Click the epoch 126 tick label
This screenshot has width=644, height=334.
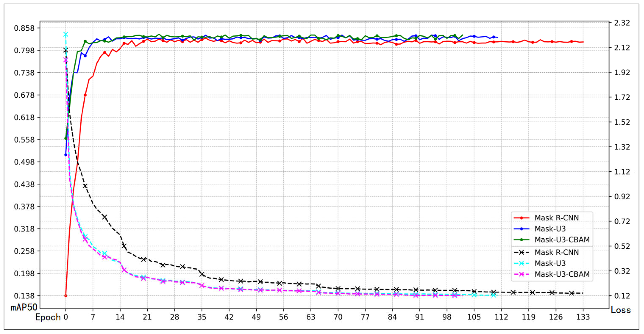pyautogui.click(x=556, y=317)
